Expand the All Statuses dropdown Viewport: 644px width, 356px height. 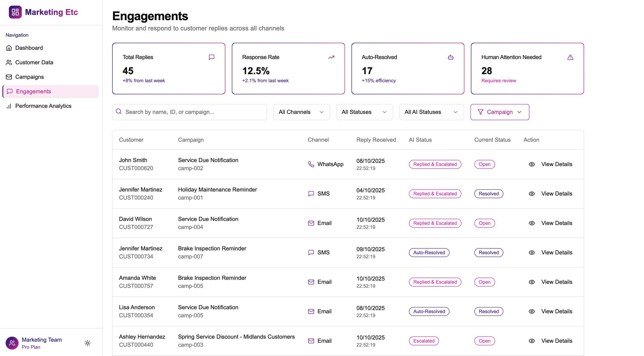(364, 112)
